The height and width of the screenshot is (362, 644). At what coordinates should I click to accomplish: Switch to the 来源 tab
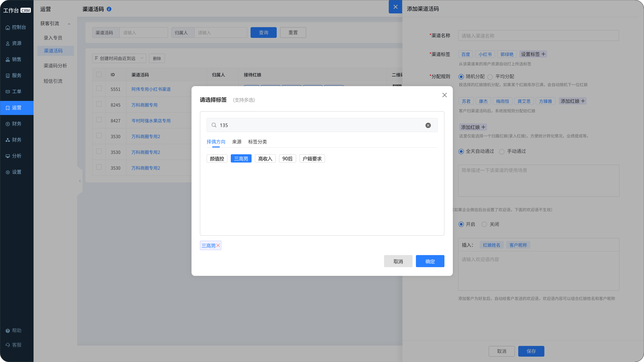pos(236,142)
